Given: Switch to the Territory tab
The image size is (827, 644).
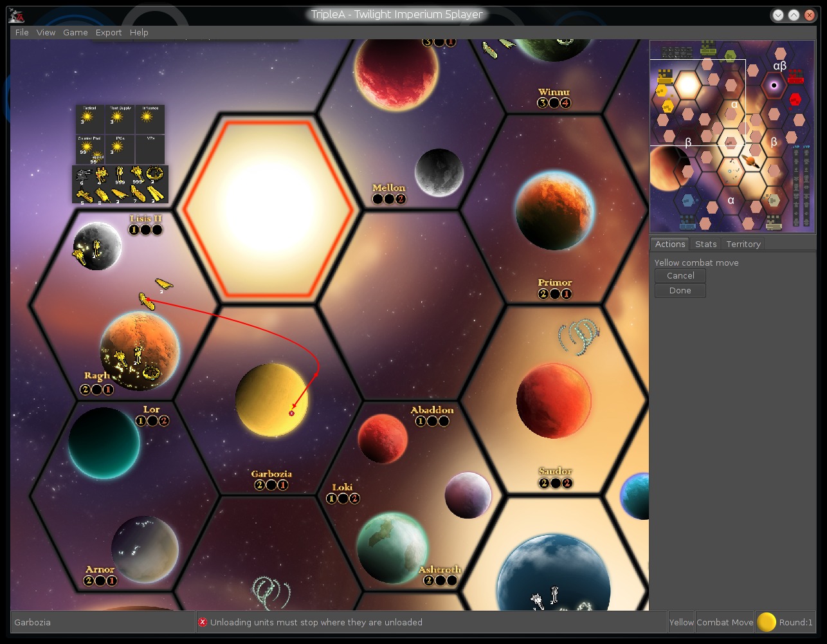Looking at the screenshot, I should (x=743, y=244).
